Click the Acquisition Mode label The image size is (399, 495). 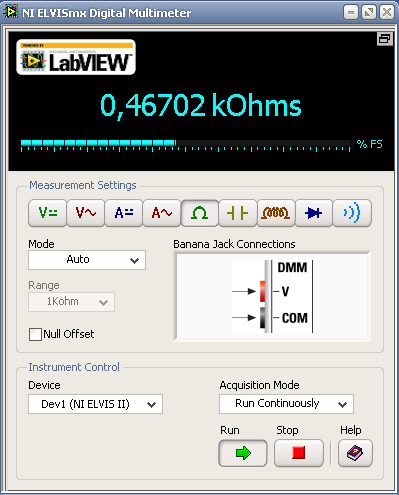coord(259,385)
